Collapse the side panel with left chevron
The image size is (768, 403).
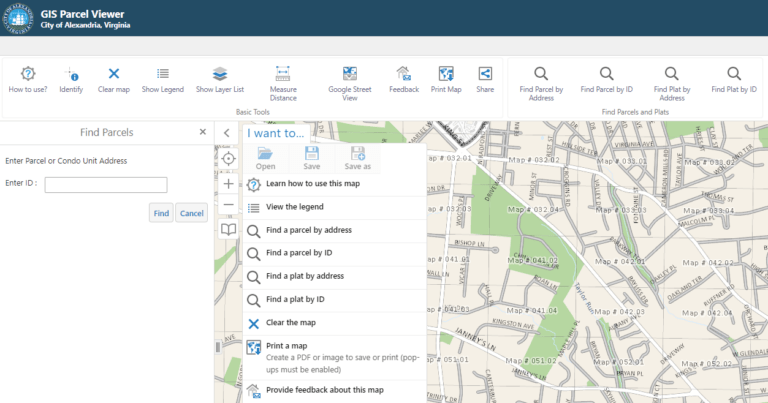point(227,132)
